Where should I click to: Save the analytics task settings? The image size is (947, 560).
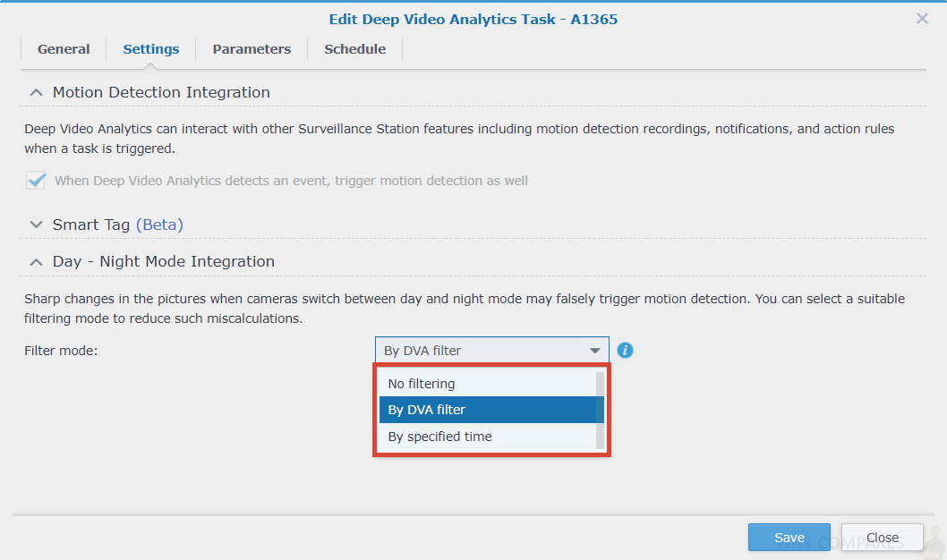pos(789,537)
